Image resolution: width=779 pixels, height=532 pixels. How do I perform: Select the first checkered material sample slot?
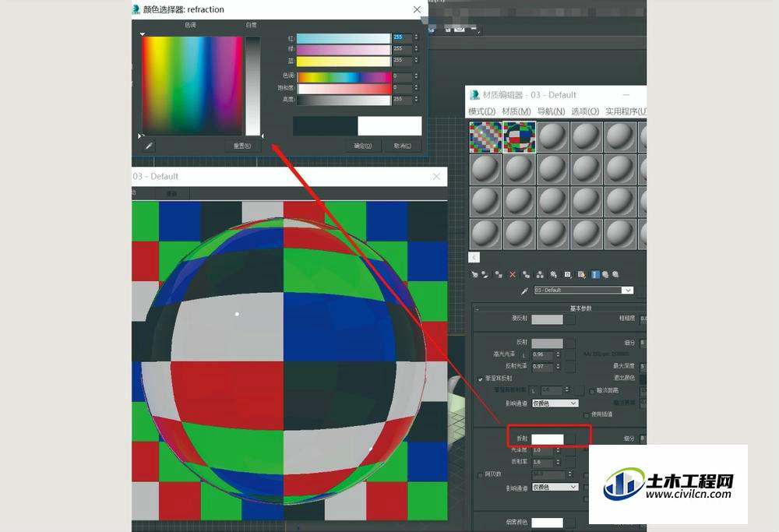485,137
